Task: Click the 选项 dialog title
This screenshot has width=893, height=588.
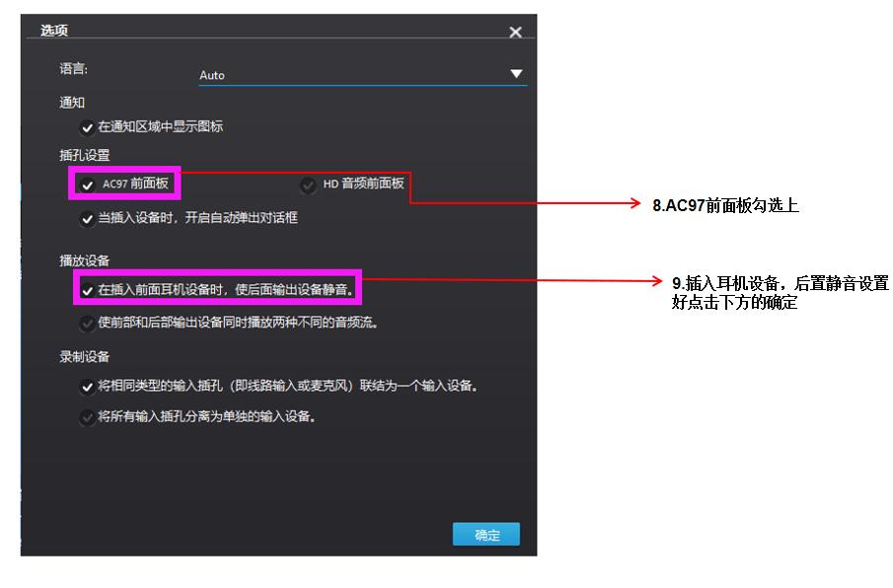Action: 54,31
